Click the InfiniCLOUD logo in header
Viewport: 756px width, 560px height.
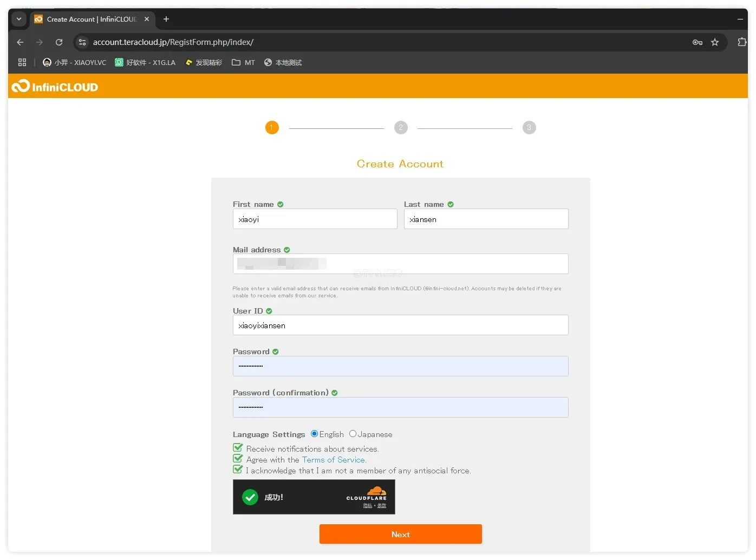click(x=55, y=87)
